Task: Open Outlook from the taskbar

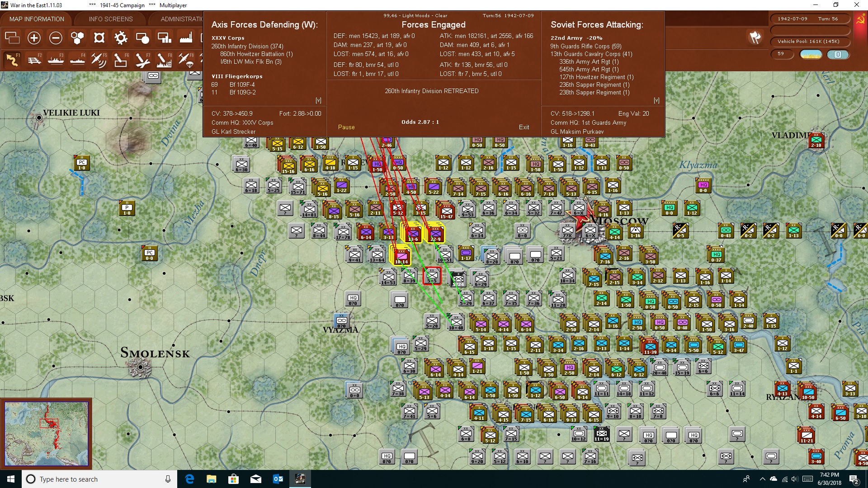Action: click(x=278, y=479)
